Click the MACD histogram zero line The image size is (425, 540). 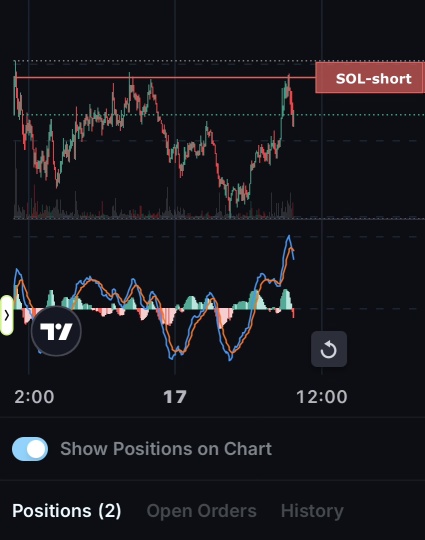click(x=155, y=309)
